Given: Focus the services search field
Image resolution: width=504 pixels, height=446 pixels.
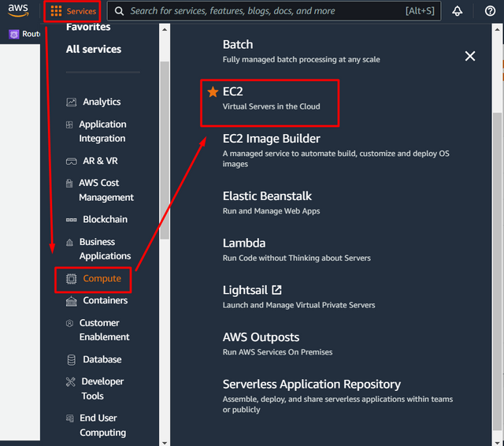Looking at the screenshot, I should (273, 11).
